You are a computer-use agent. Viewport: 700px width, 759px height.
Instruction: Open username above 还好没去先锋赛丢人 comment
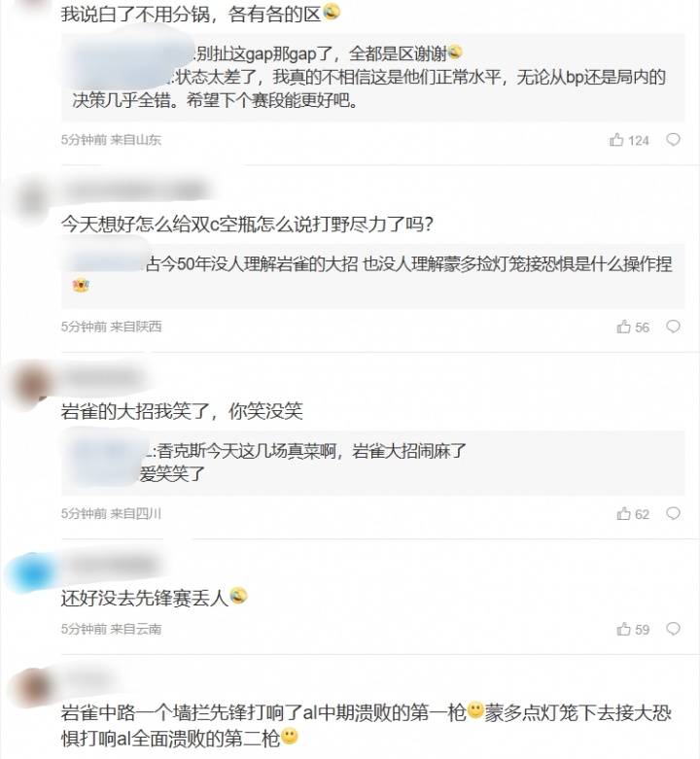tap(111, 565)
